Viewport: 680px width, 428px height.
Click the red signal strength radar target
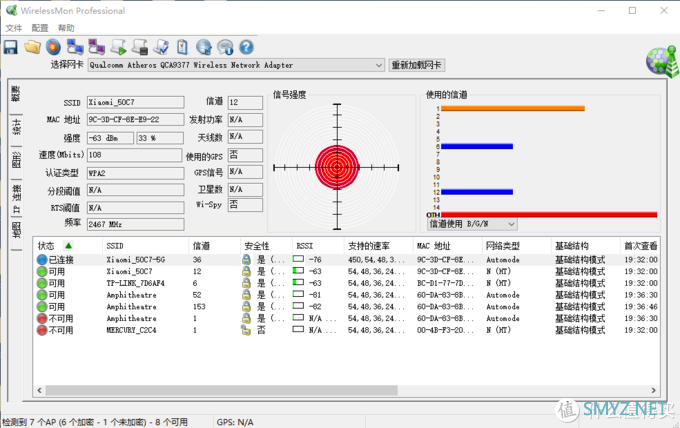[337, 167]
